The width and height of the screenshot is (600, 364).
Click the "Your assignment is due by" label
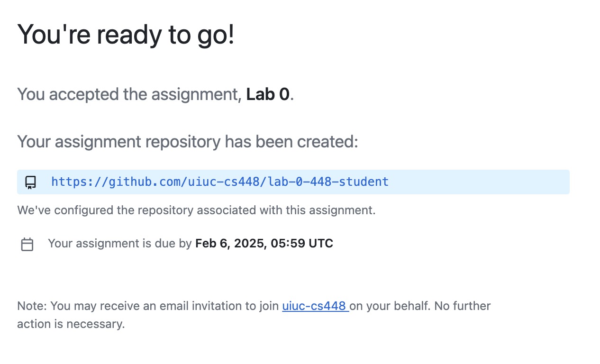[x=120, y=244]
